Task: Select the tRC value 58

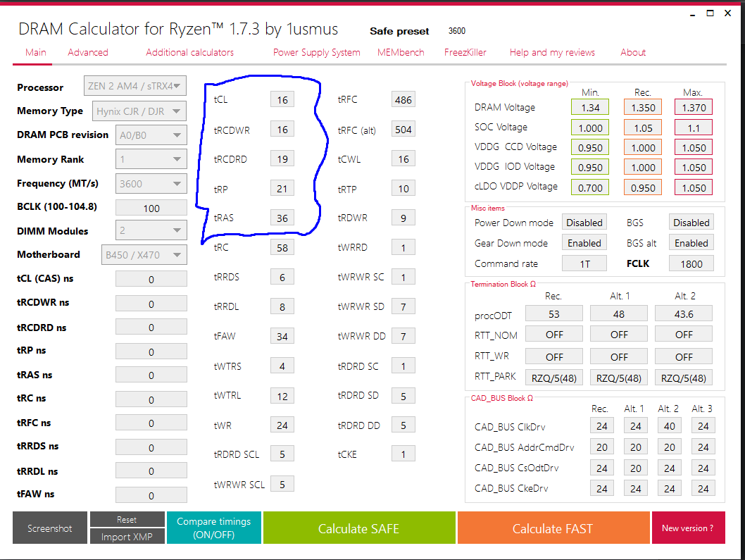Action: [282, 248]
